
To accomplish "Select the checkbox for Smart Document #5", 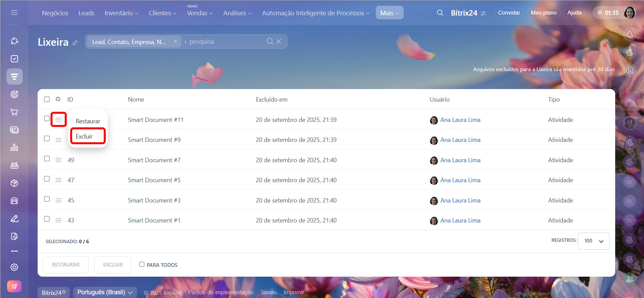I will [47, 179].
